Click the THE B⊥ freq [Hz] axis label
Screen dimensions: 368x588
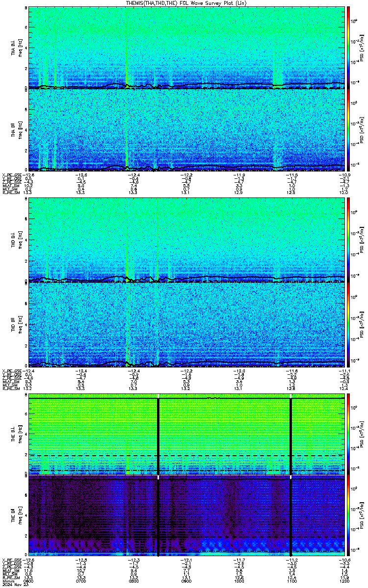click(x=17, y=434)
